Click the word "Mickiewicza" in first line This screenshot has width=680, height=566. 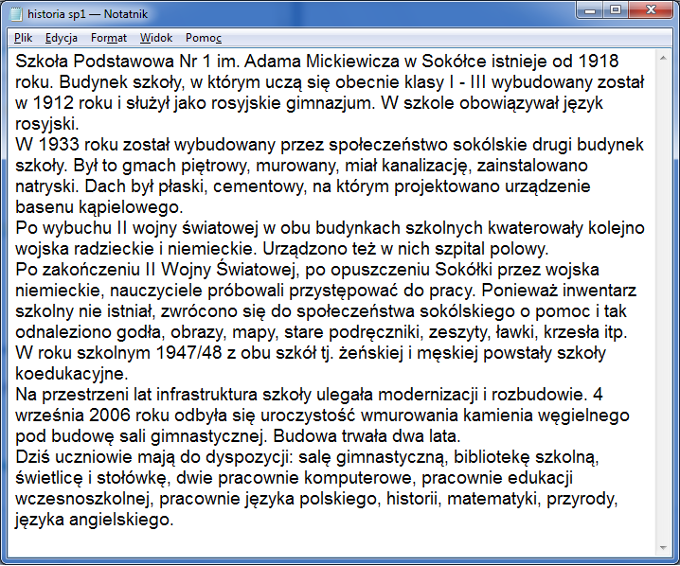pos(353,61)
